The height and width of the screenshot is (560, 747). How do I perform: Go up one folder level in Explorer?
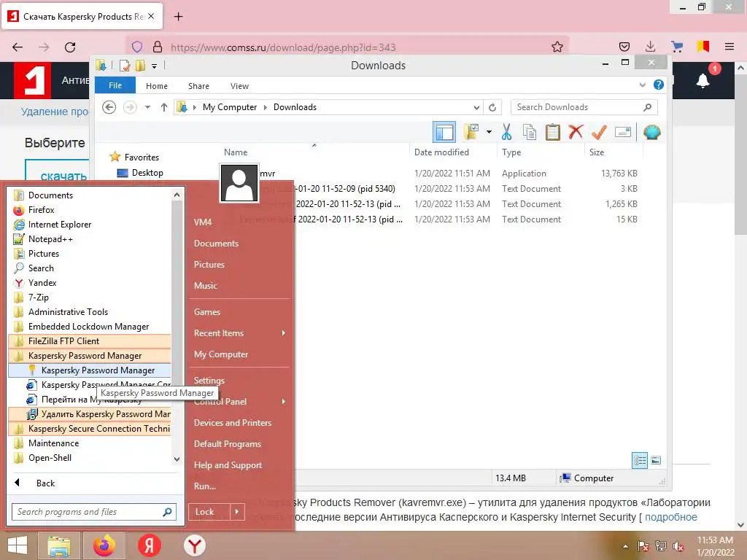[164, 107]
